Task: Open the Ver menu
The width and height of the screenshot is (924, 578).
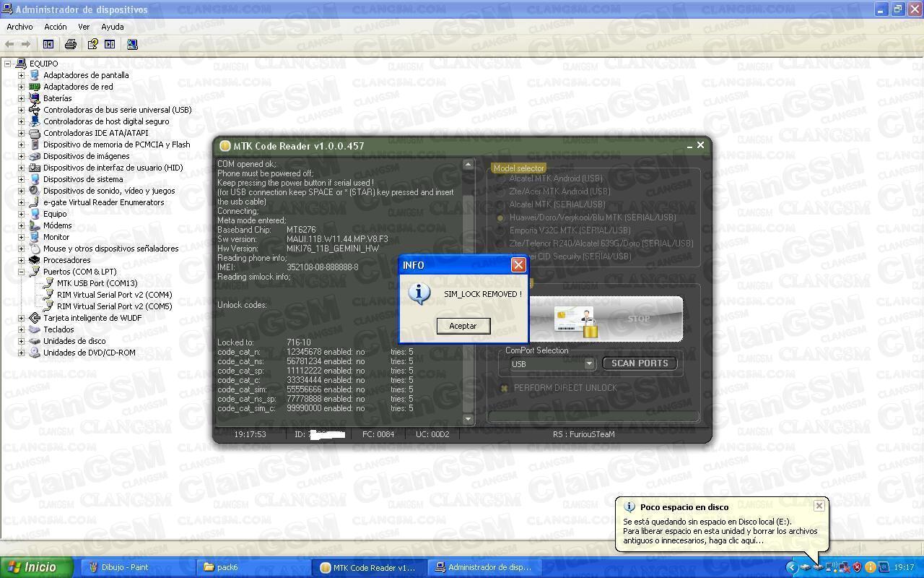Action: pos(84,27)
